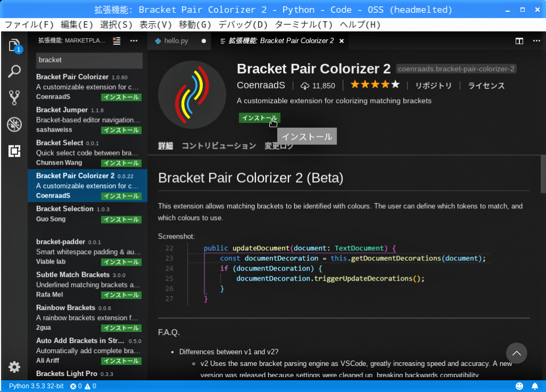Install the Rainbow Brackets extension

coord(121,328)
